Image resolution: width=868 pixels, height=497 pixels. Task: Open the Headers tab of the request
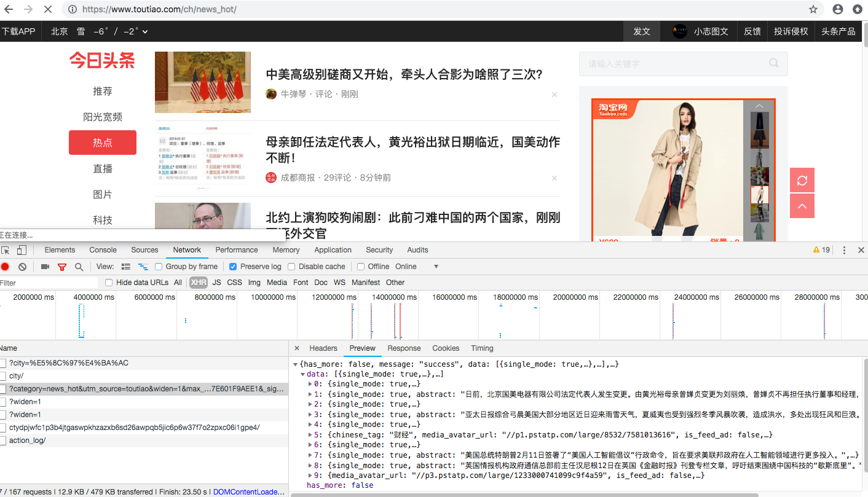point(323,348)
